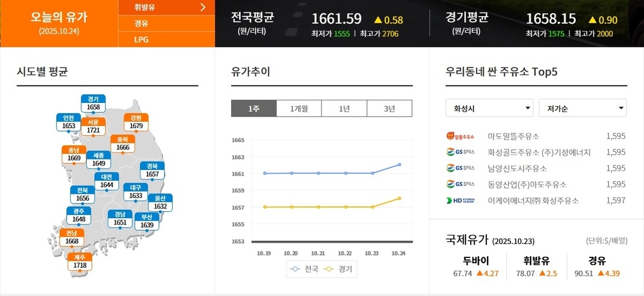The width and height of the screenshot is (644, 296).
Task: Open the 화성시 region dropdown
Action: tap(489, 108)
